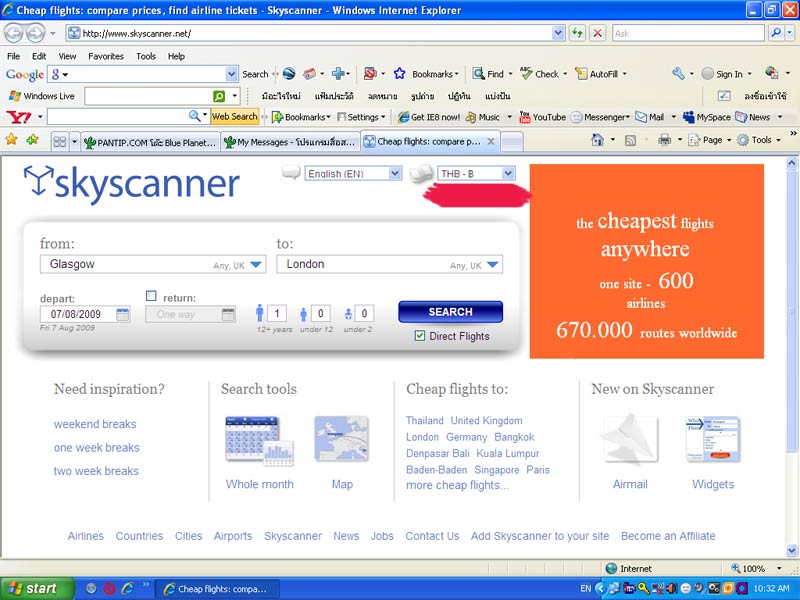Expand Google toolbar Bookmarks dropdown
Screen dimensions: 800x600
point(457,74)
